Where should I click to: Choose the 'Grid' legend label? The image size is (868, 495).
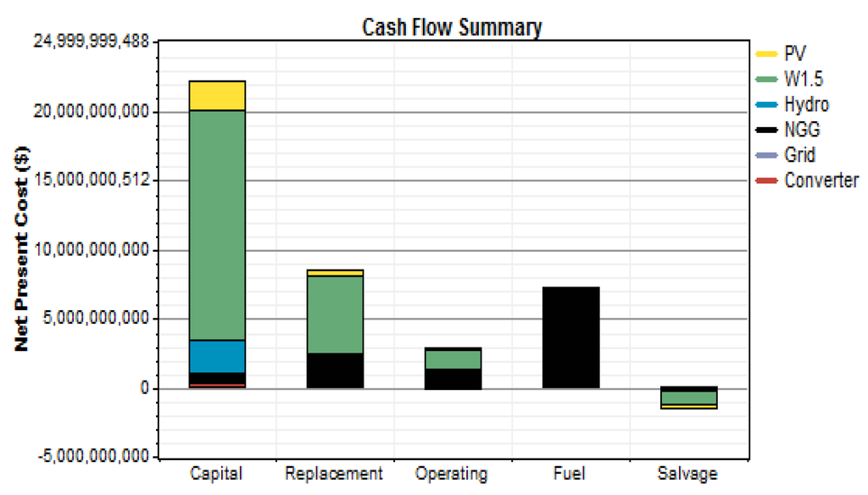[800, 155]
